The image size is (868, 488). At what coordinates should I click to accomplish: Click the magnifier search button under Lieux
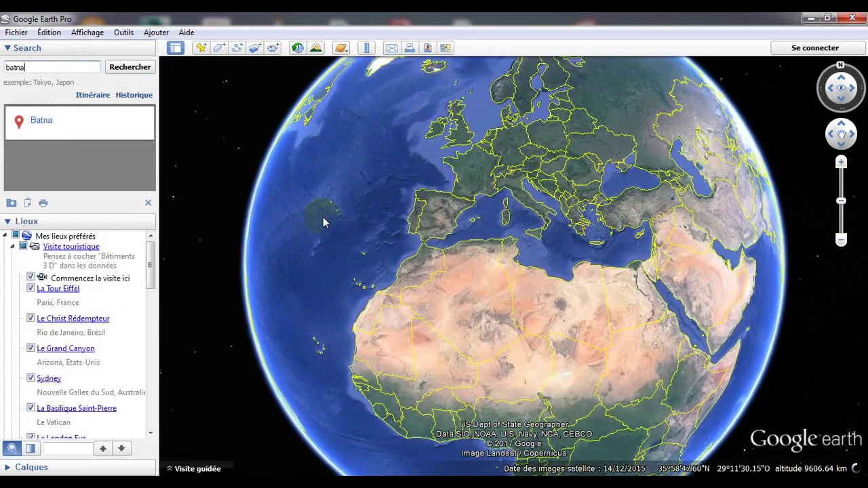[x=12, y=449]
